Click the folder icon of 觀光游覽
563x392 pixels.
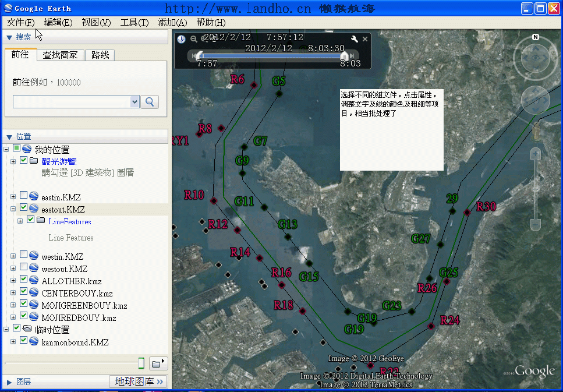coord(34,160)
